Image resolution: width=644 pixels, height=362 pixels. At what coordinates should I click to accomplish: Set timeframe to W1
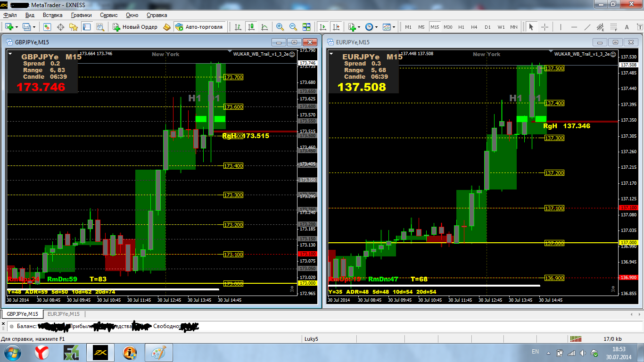pyautogui.click(x=501, y=27)
